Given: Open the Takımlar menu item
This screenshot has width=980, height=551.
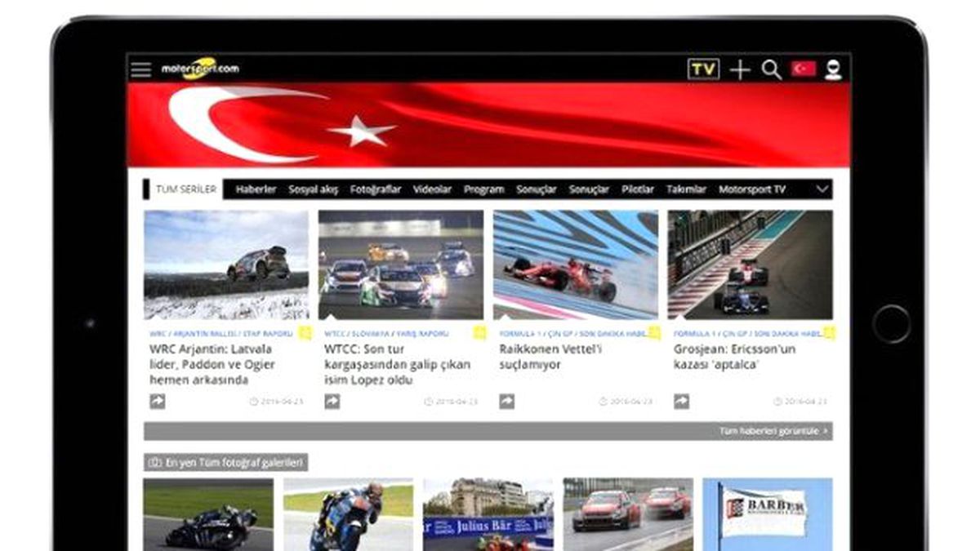Looking at the screenshot, I should (686, 189).
